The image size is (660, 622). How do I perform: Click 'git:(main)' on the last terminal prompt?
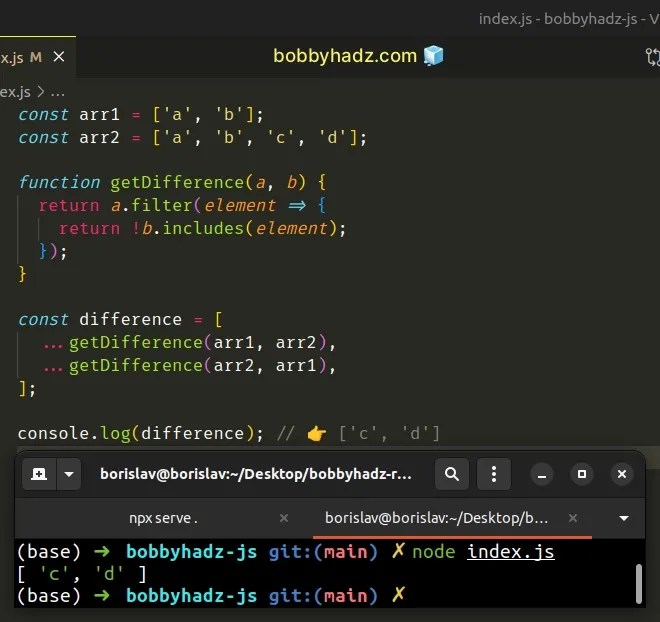(x=323, y=596)
